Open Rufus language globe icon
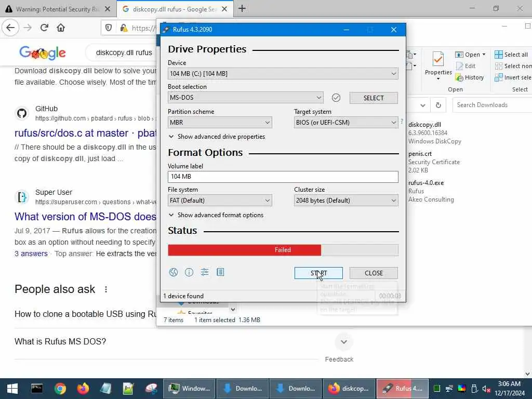The width and height of the screenshot is (532, 399). click(174, 272)
